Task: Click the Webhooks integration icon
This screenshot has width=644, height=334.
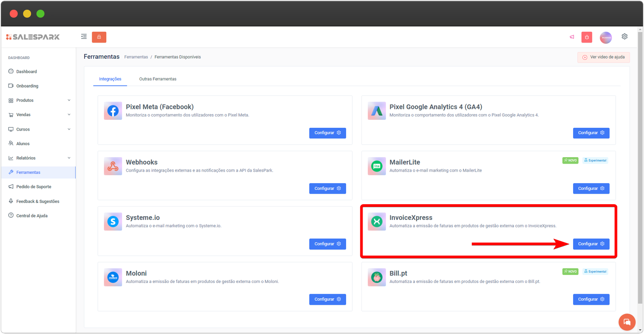Action: point(113,166)
